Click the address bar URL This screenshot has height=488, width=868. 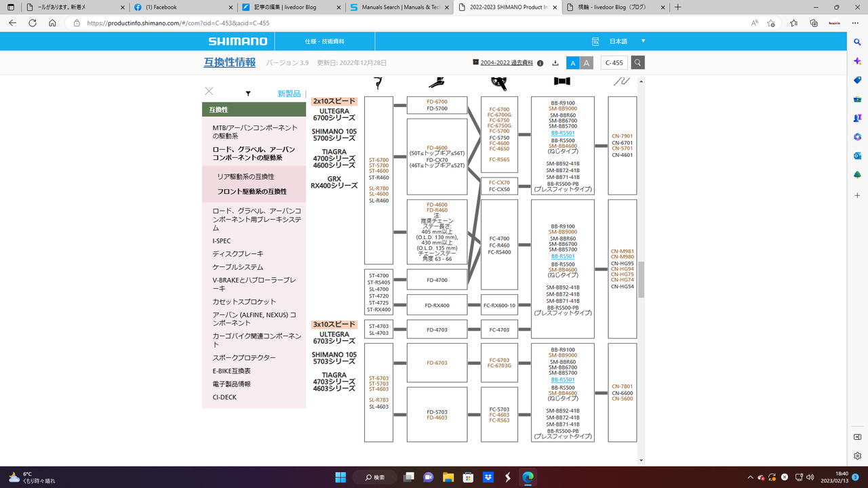pyautogui.click(x=178, y=23)
